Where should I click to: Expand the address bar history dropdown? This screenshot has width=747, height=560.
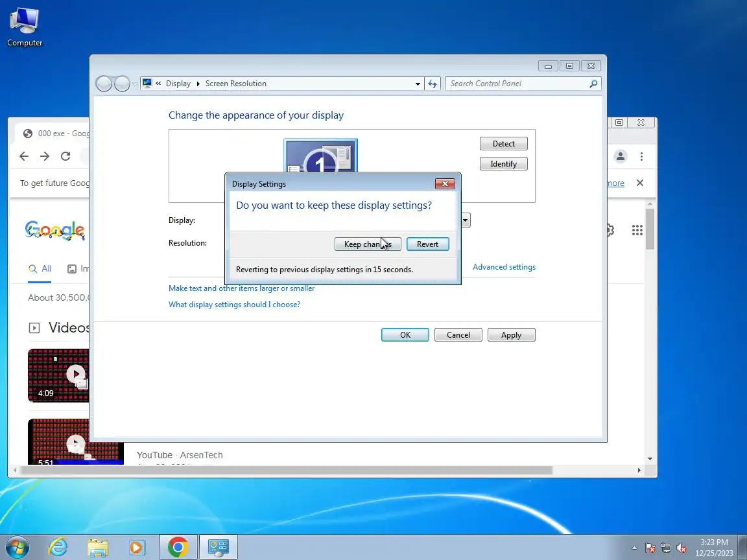pyautogui.click(x=418, y=84)
